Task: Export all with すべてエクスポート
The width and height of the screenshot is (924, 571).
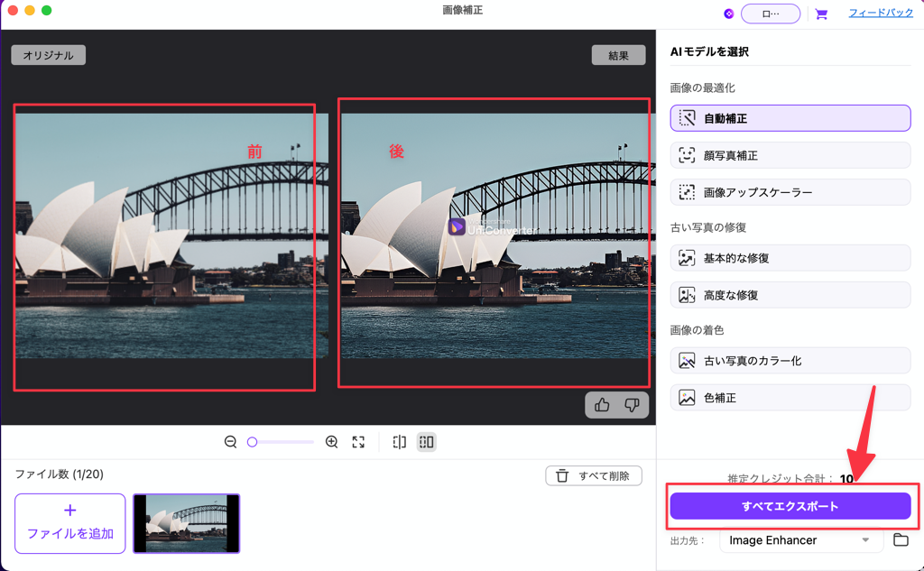Action: pyautogui.click(x=790, y=506)
